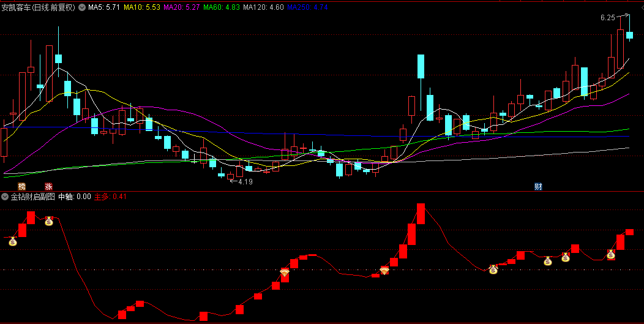Click the green MA60: 4.83 label

222,7
